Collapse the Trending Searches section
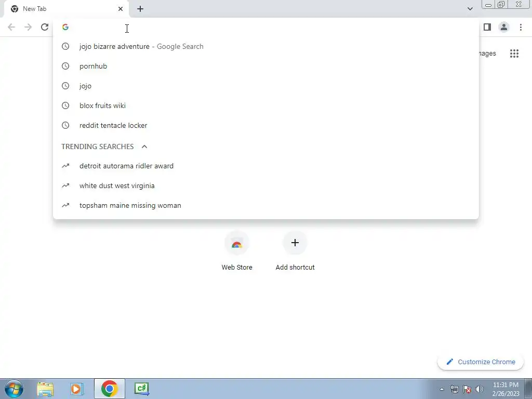This screenshot has height=399, width=532. click(144, 147)
